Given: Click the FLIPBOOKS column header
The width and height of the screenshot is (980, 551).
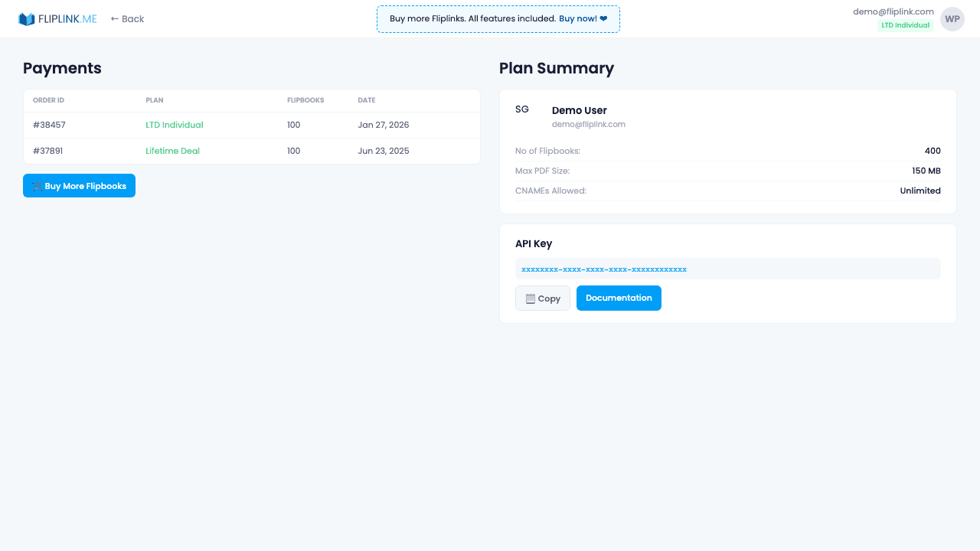Looking at the screenshot, I should [x=305, y=100].
